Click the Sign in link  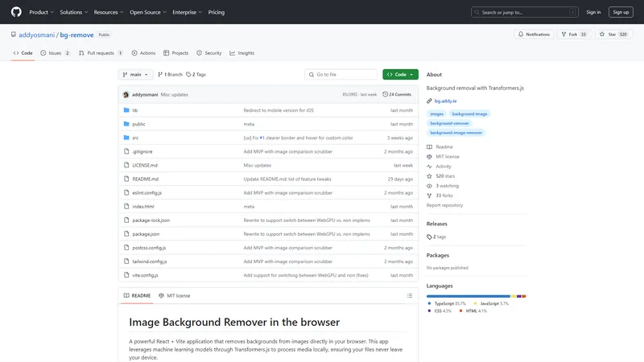[593, 12]
